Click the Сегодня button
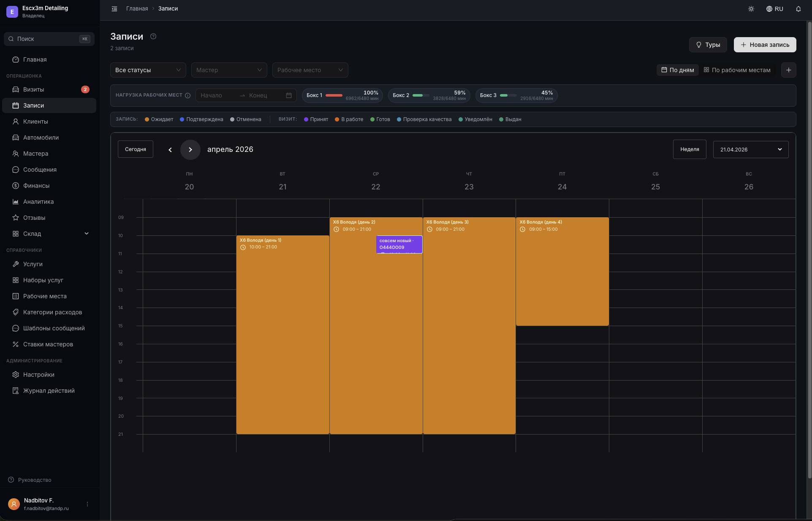The image size is (812, 521). (135, 149)
